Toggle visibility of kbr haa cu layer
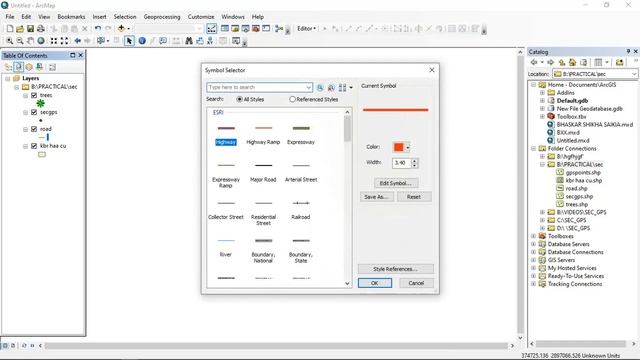 click(x=34, y=146)
